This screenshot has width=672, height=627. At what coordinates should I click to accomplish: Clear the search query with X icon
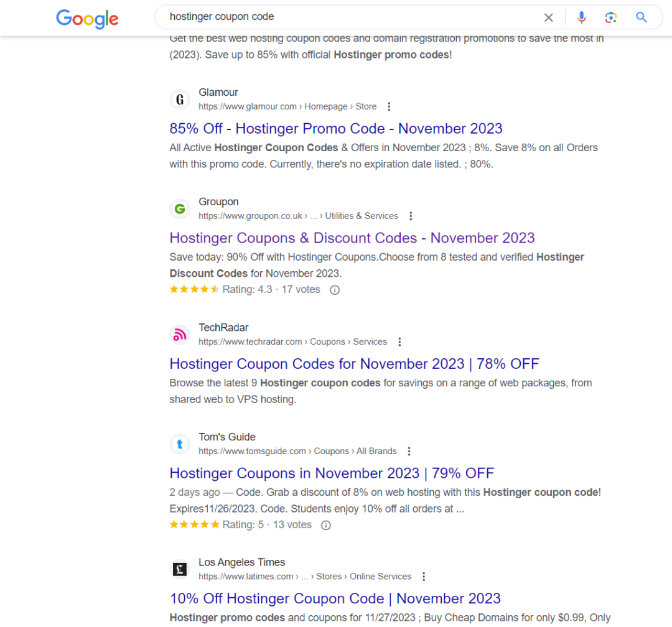point(549,17)
